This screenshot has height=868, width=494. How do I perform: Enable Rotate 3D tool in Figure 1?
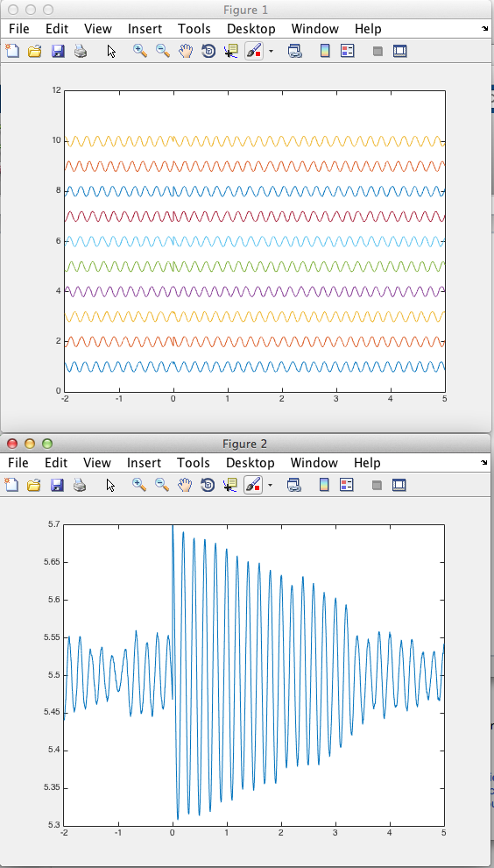208,52
